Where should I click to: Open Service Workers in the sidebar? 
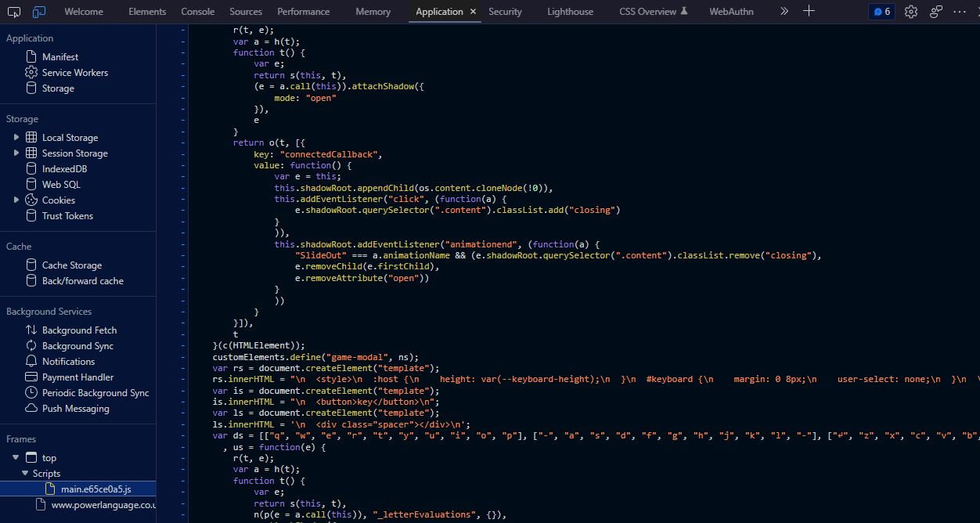click(75, 73)
